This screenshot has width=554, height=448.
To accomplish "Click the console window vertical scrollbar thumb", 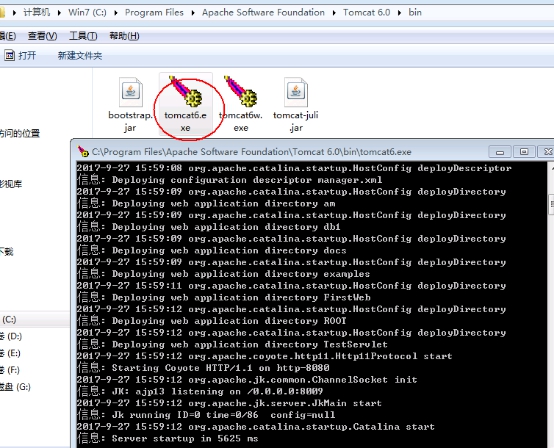I will tap(551, 204).
